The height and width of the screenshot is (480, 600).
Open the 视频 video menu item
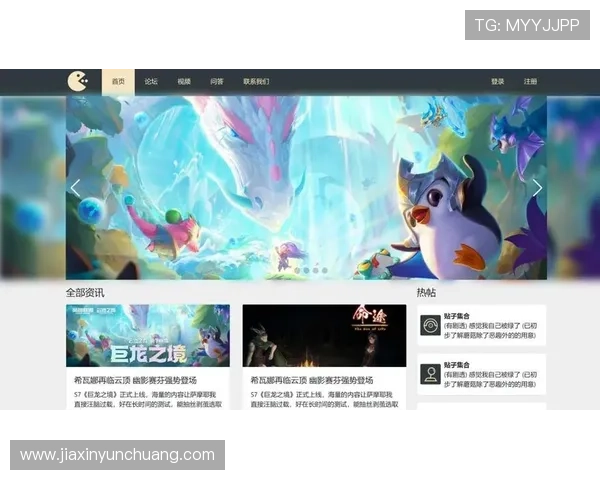[x=184, y=81]
